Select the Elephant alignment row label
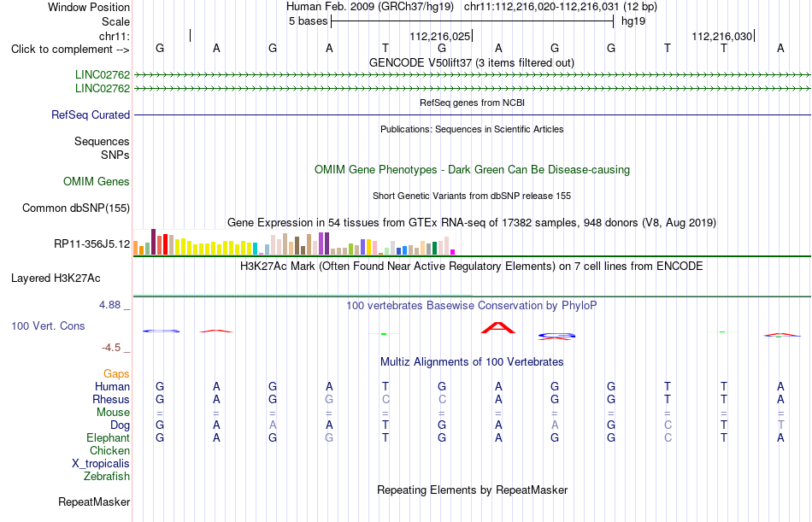This screenshot has height=522, width=812. [109, 438]
